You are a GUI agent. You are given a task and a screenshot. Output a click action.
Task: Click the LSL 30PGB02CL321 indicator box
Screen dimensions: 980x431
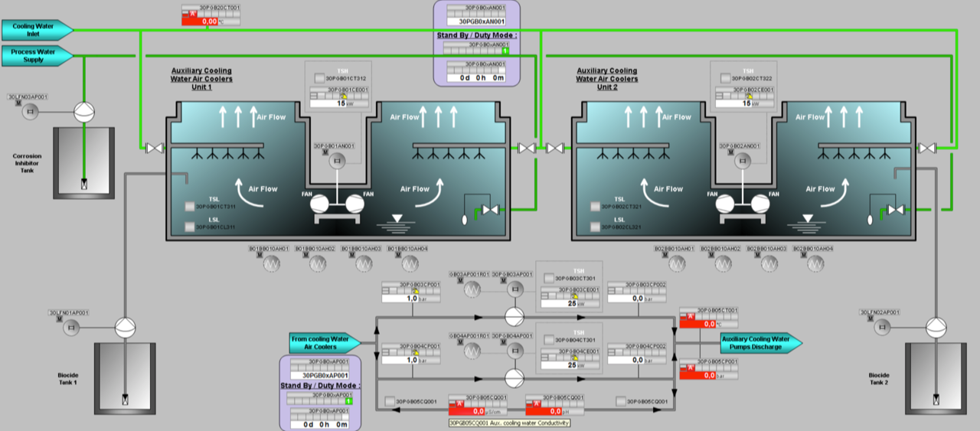click(x=596, y=227)
